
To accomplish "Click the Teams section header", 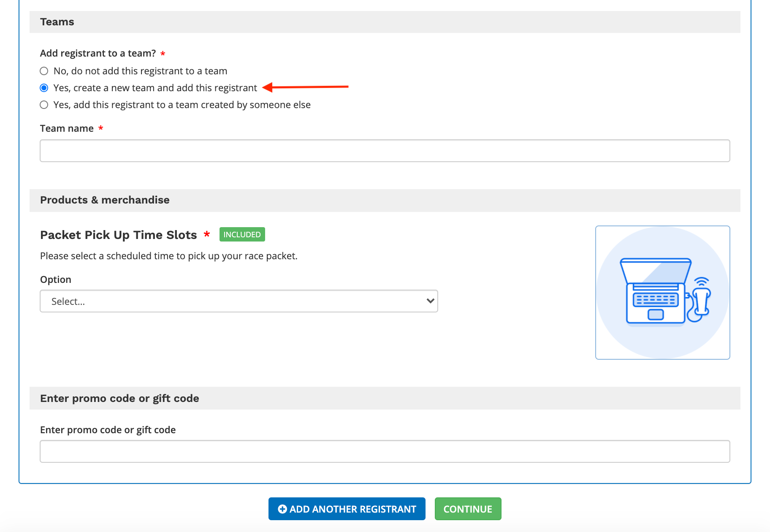I will (x=57, y=22).
